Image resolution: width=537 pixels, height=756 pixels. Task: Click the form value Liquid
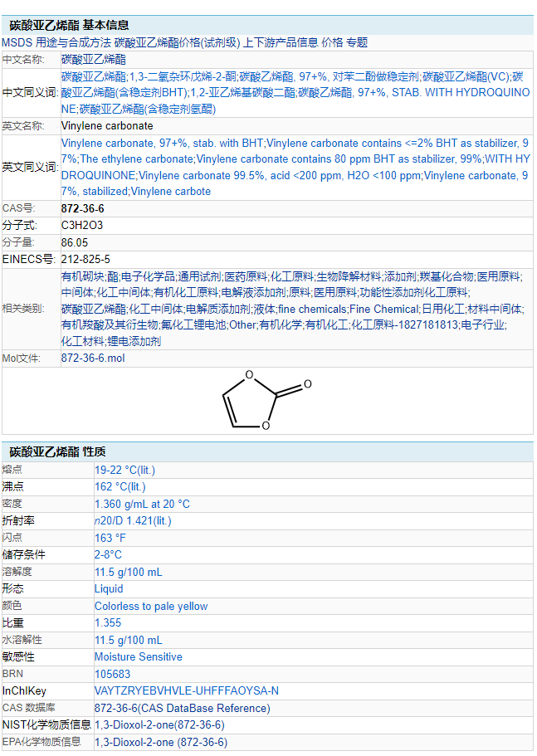pos(109,588)
